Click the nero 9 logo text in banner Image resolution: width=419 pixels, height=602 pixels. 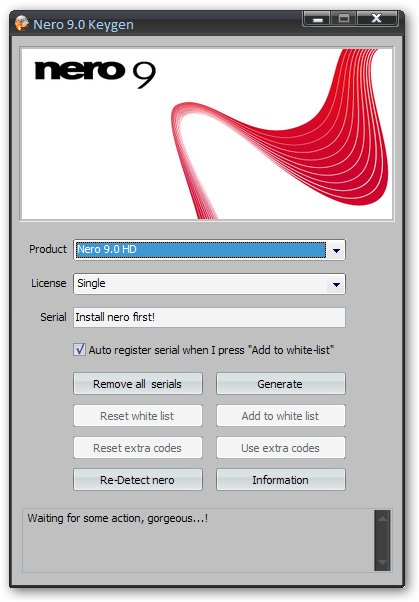[x=95, y=73]
